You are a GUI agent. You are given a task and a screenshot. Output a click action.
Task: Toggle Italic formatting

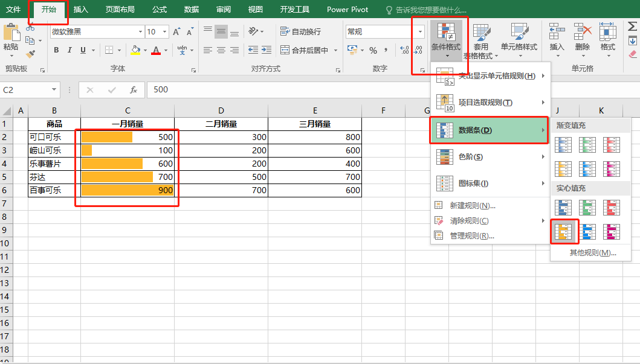(x=69, y=50)
